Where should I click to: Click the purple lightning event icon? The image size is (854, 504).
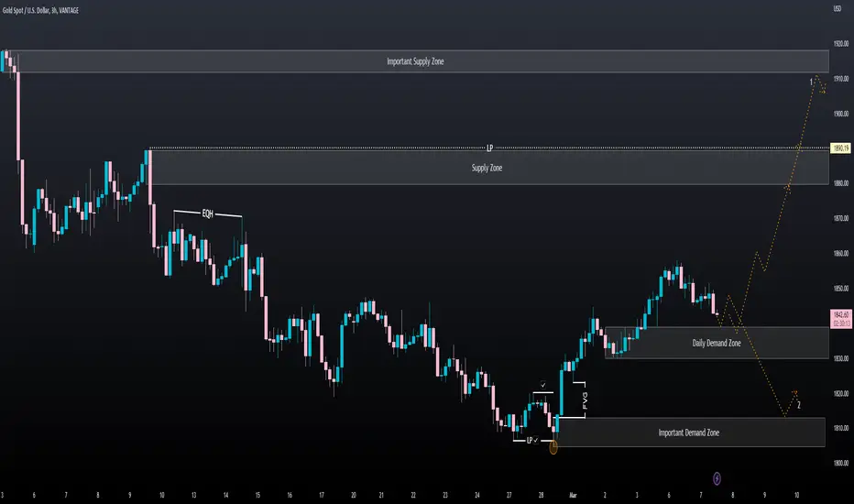coord(717,478)
